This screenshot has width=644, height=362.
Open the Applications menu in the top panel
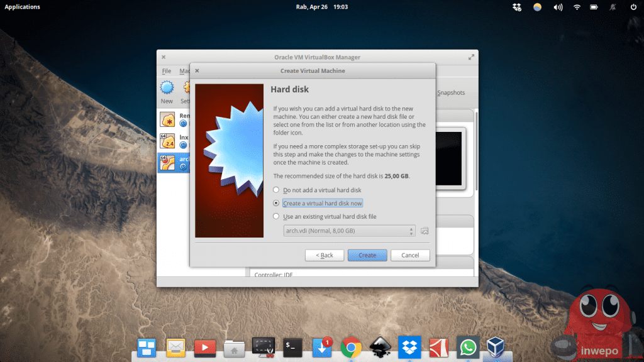[x=22, y=7]
